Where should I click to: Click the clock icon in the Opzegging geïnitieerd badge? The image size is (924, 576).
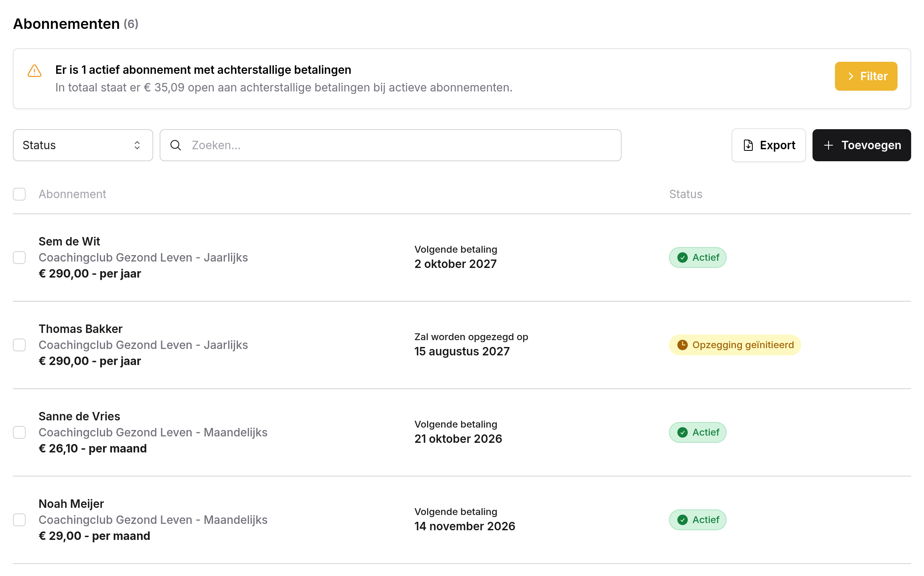coord(683,345)
